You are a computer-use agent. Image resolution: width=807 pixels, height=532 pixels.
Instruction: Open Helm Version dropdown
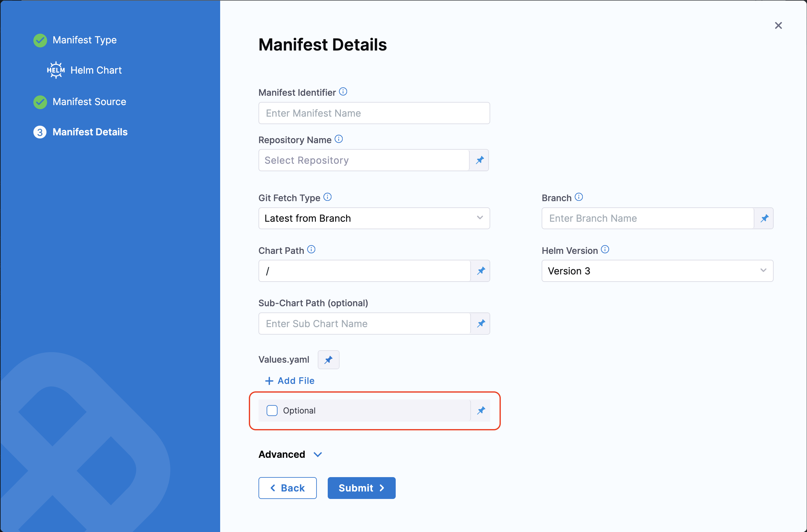point(657,271)
